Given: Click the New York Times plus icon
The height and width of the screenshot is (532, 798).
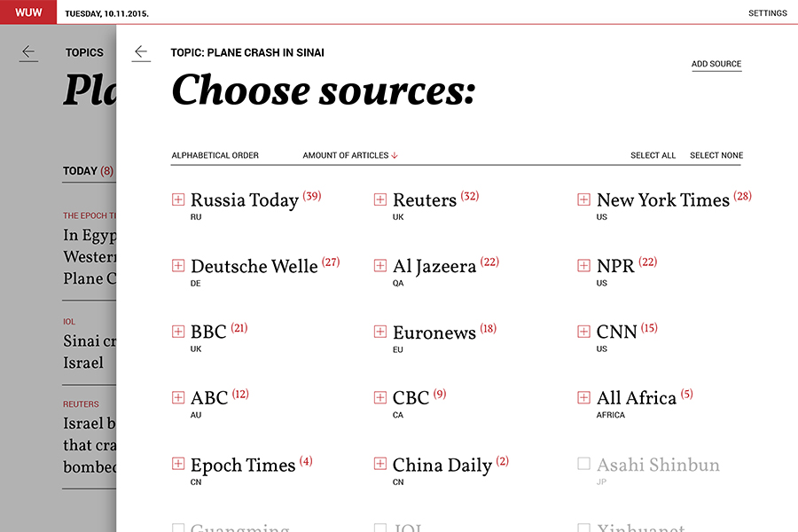Looking at the screenshot, I should [x=583, y=199].
